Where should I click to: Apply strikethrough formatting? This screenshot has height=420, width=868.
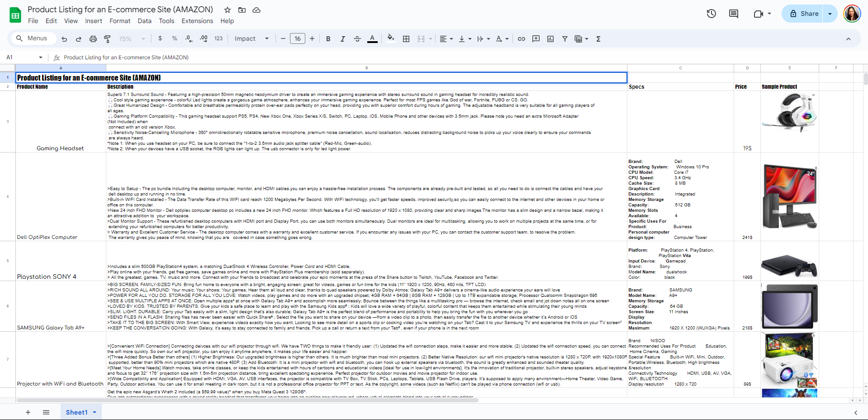(357, 39)
